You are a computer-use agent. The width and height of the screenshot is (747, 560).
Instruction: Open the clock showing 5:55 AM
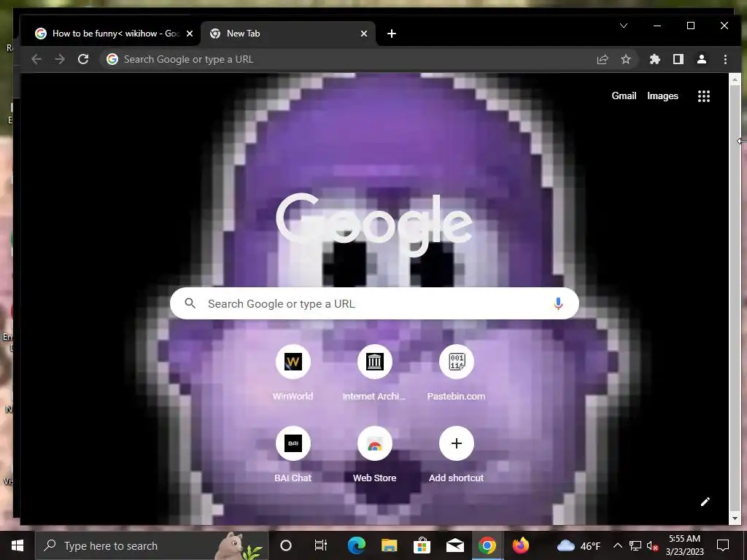click(684, 545)
